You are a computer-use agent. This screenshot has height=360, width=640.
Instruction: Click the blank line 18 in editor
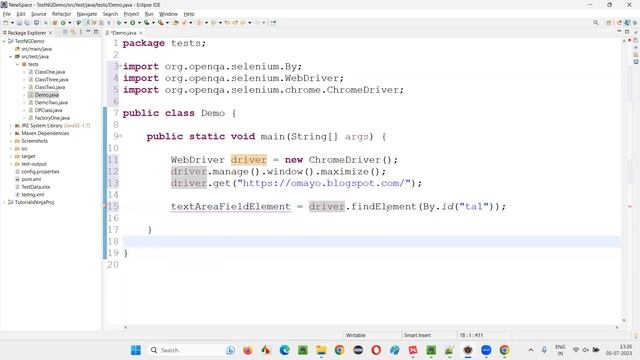pyautogui.click(x=371, y=242)
